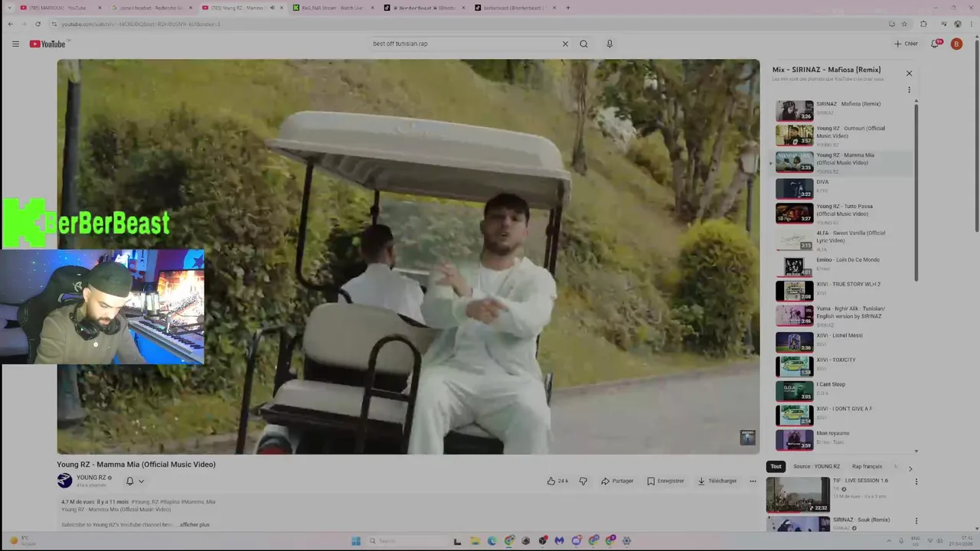Screen dimensions: 980x551
Task: Expand description with afficher plus
Action: pos(194,524)
